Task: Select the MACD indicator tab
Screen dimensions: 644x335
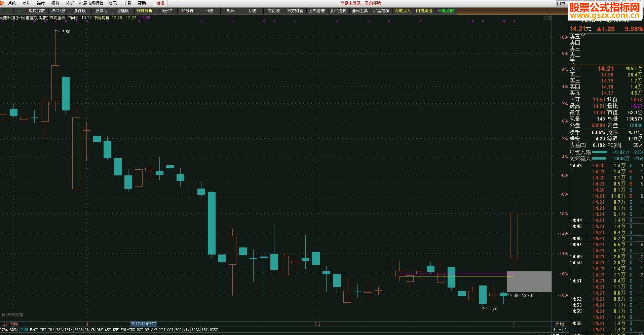Action: coord(34,330)
